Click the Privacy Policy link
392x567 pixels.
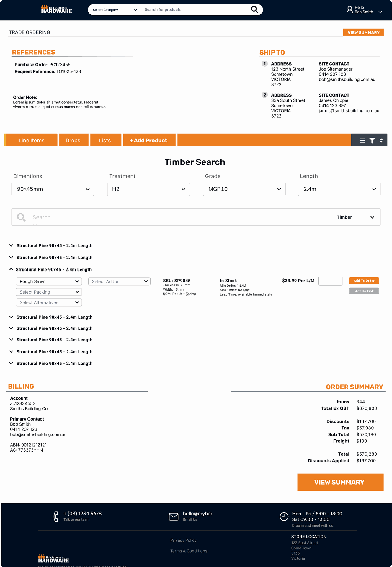[183, 540]
